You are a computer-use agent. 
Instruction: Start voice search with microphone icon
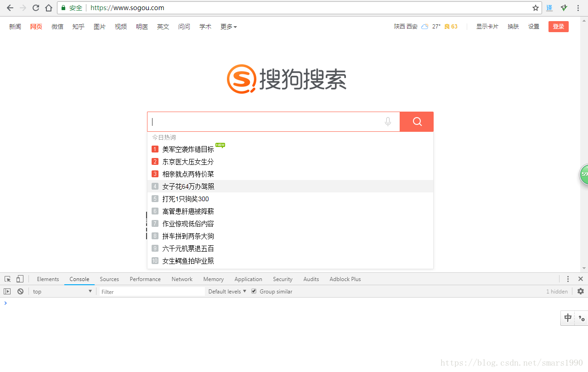[x=388, y=122]
